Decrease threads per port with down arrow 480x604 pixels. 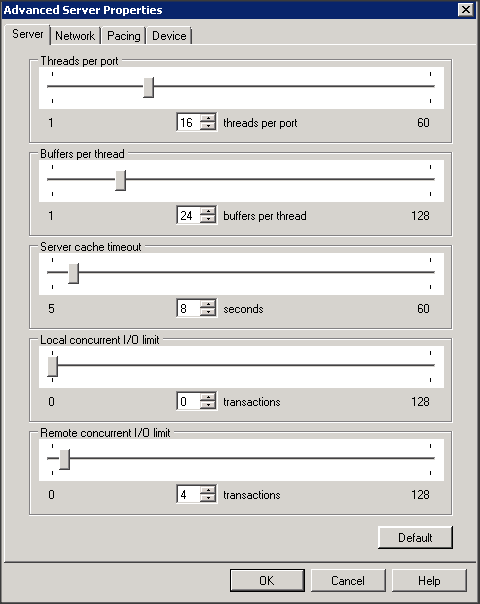[x=208, y=126]
